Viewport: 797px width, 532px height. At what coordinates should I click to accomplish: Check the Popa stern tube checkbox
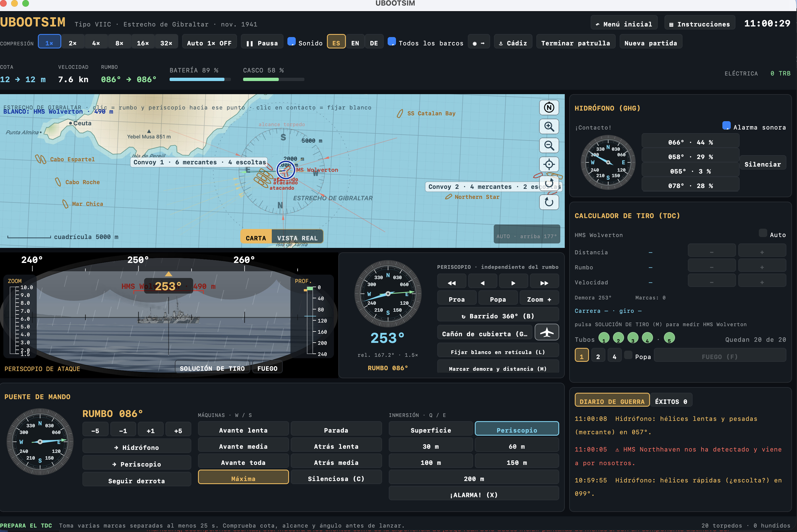point(628,355)
